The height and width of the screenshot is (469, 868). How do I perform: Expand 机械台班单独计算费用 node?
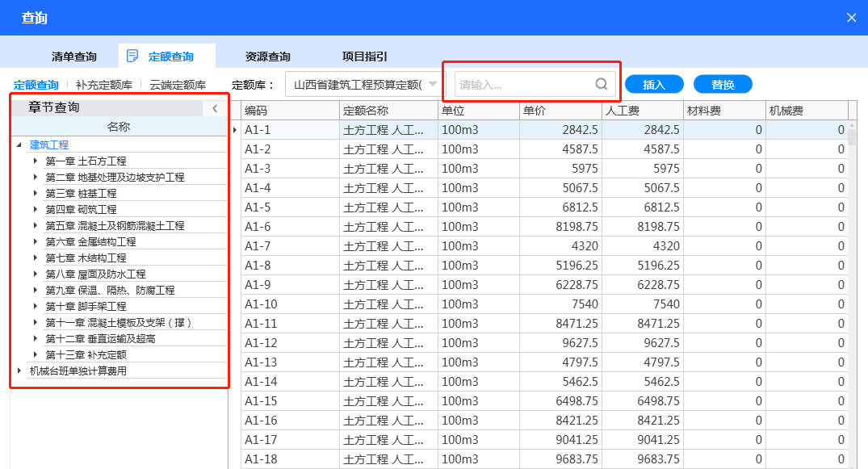click(19, 371)
